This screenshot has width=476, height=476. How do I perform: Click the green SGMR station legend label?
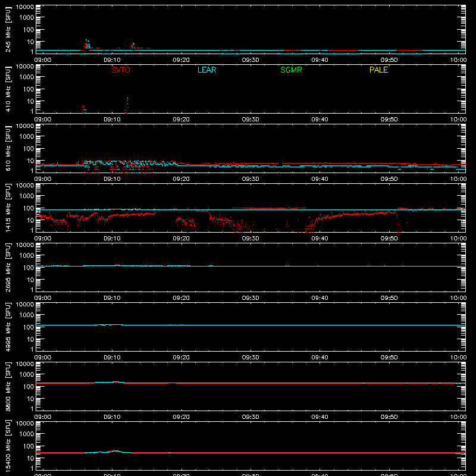[x=291, y=70]
